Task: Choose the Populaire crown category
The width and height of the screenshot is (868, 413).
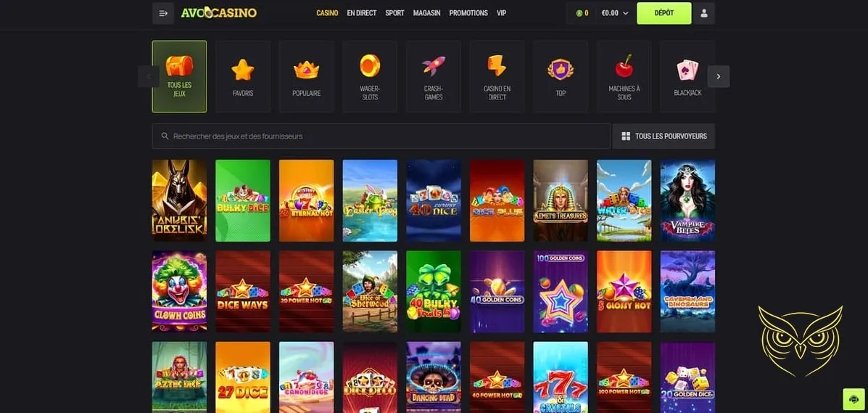Action: [306, 76]
